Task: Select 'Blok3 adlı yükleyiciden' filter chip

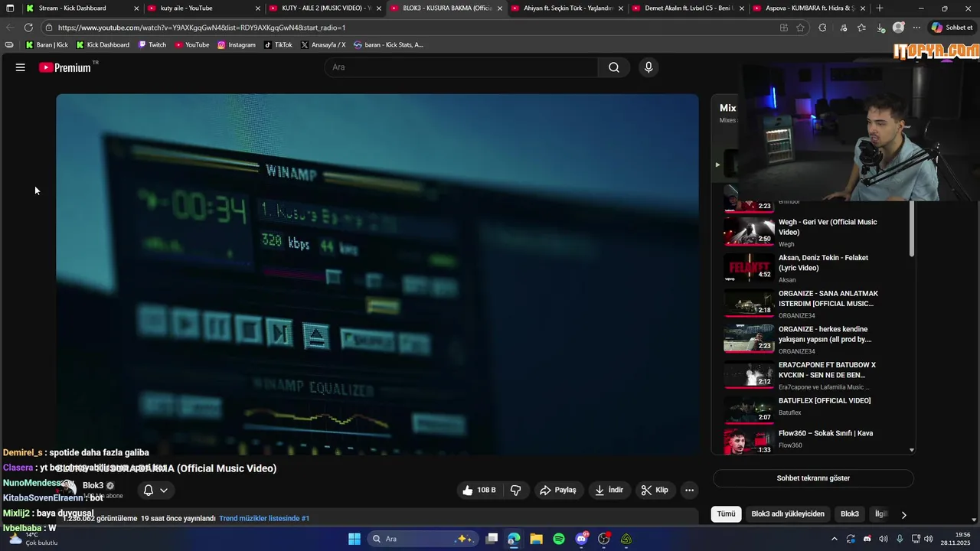Action: point(788,514)
